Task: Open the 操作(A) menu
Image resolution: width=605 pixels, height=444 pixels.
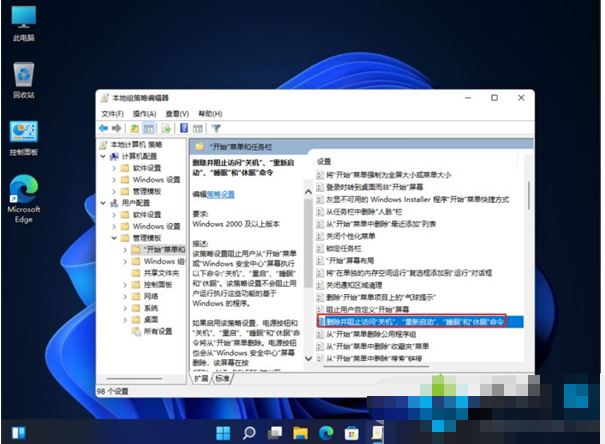Action: point(144,114)
